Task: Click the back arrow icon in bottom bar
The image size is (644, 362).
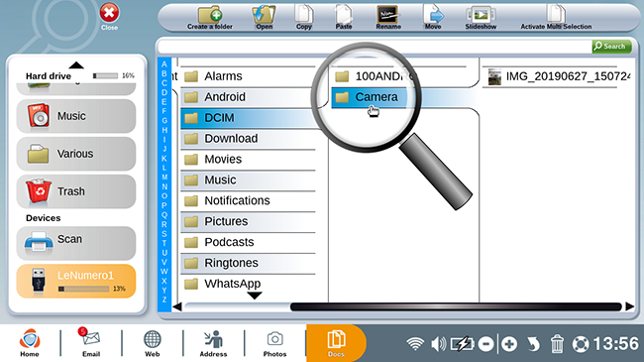Action: click(x=533, y=344)
